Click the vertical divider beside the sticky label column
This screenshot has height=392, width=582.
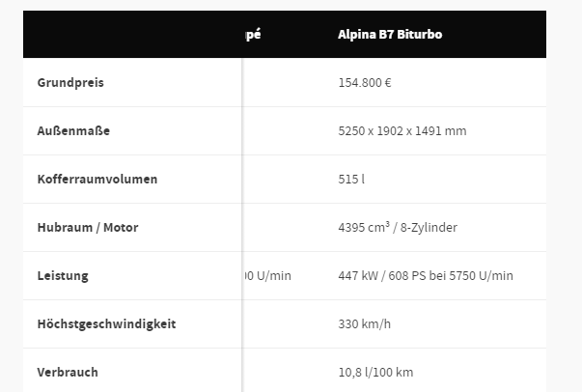coord(242,225)
